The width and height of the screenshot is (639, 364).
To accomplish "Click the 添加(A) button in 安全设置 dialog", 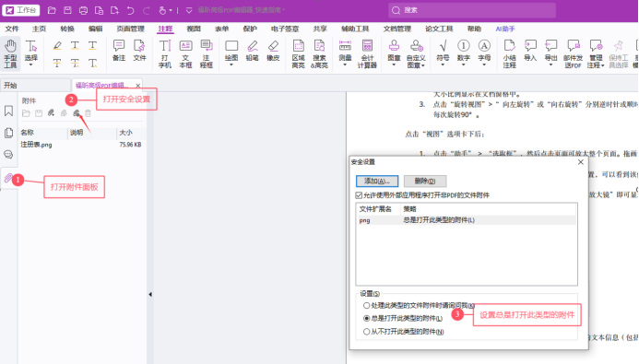I will [x=377, y=181].
